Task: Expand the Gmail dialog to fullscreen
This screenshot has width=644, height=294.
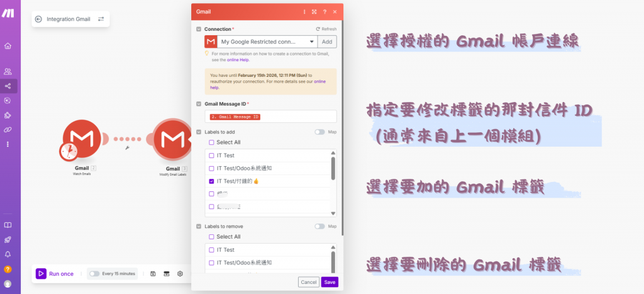Action: [314, 12]
